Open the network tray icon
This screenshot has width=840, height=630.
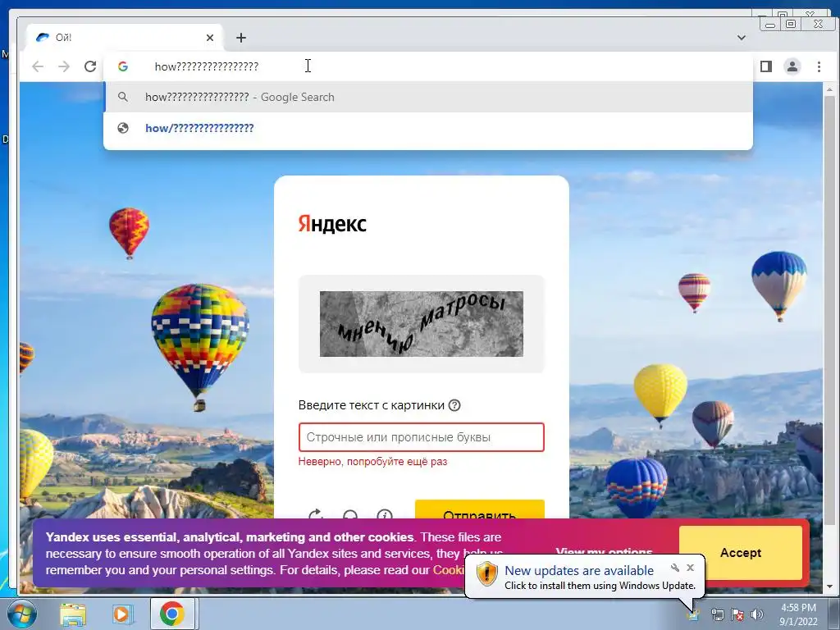tap(717, 614)
